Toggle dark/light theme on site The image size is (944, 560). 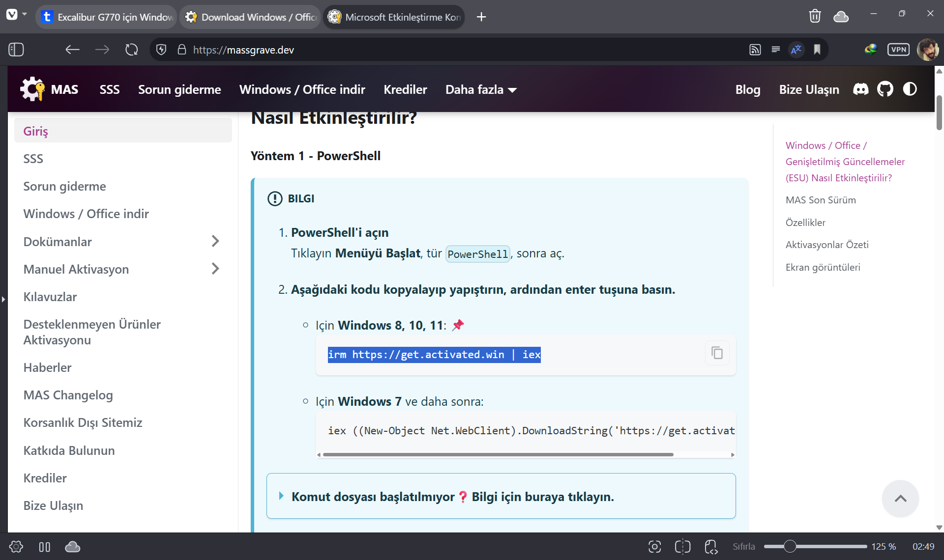point(910,89)
